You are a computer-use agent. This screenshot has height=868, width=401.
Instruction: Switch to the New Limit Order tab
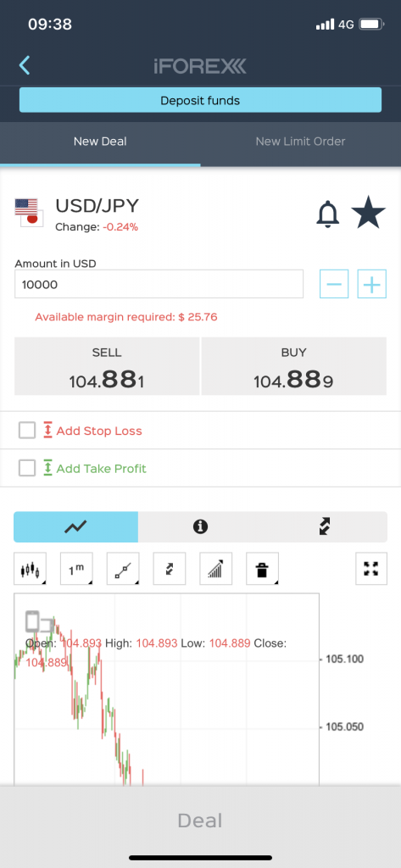pos(301,142)
